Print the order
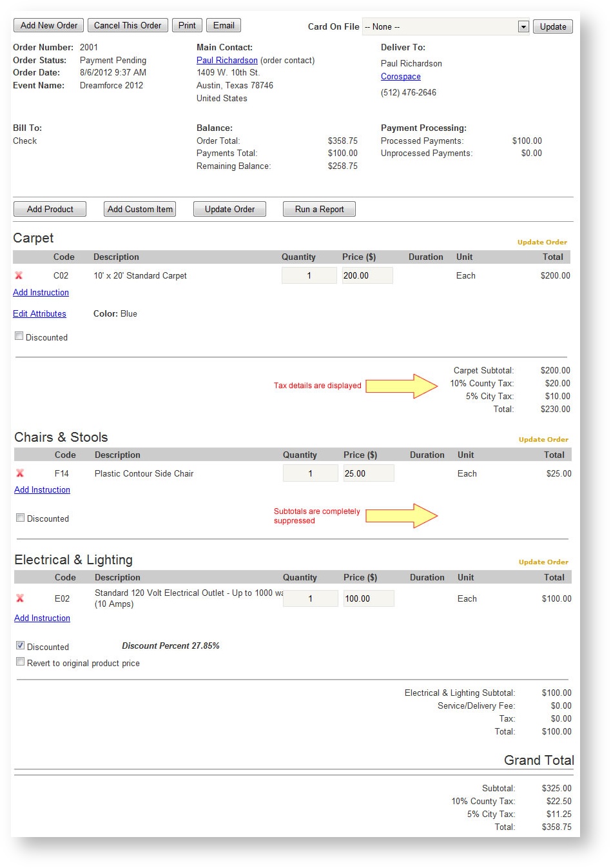 [x=186, y=25]
